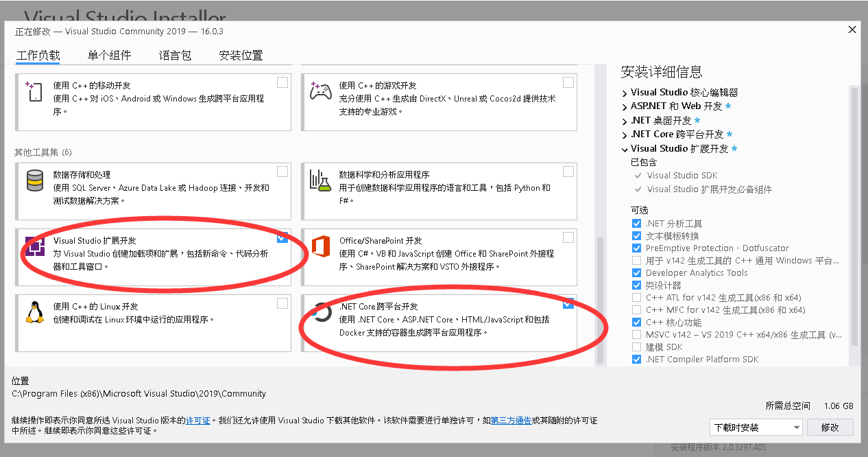Screen dimensions: 868x457
Task: Open the 第三方通告 link
Action: pyautogui.click(x=511, y=421)
